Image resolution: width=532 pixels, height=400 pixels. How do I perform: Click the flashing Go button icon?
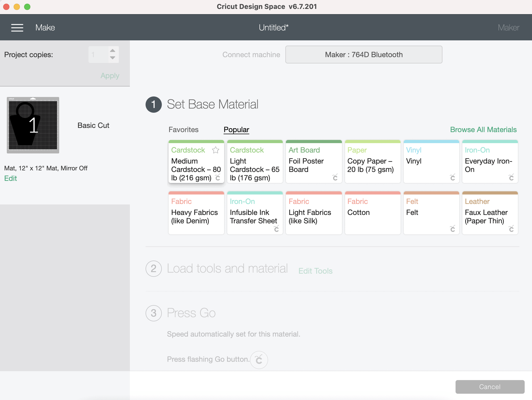click(x=259, y=360)
